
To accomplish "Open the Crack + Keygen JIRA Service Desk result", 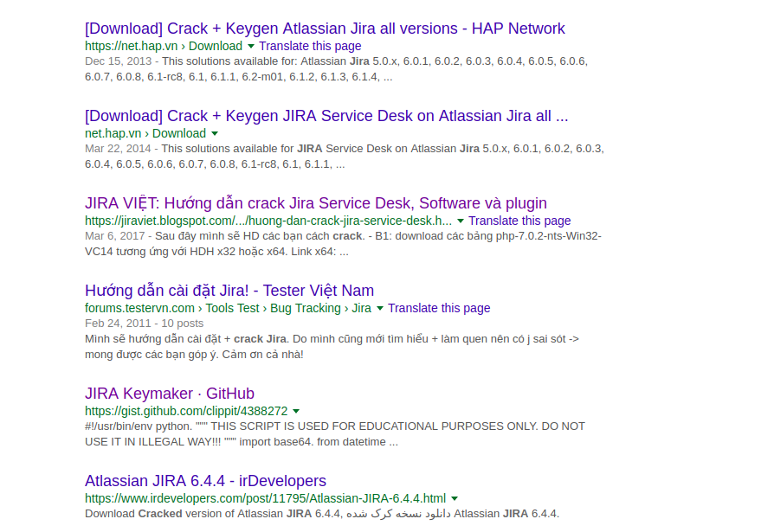I will click(326, 116).
